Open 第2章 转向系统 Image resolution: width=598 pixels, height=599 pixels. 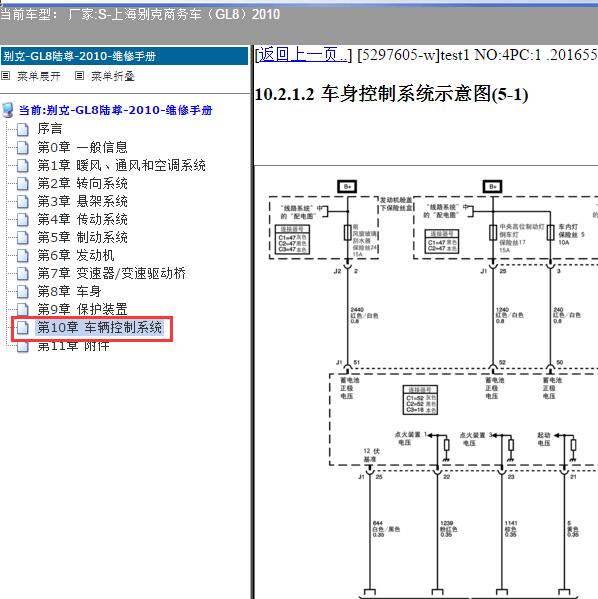point(82,183)
